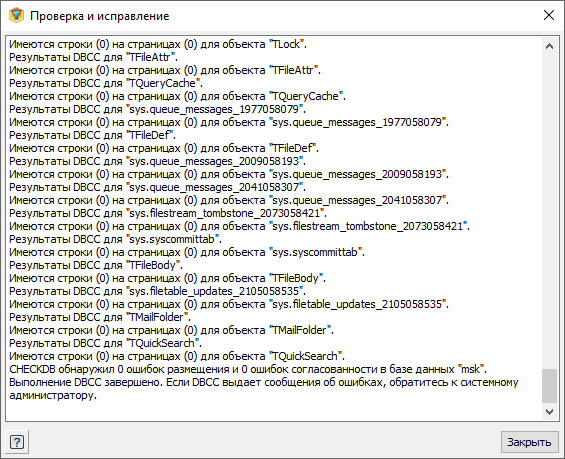Click the vertical scrollbar thumb
The height and width of the screenshot is (459, 565).
pos(549,386)
